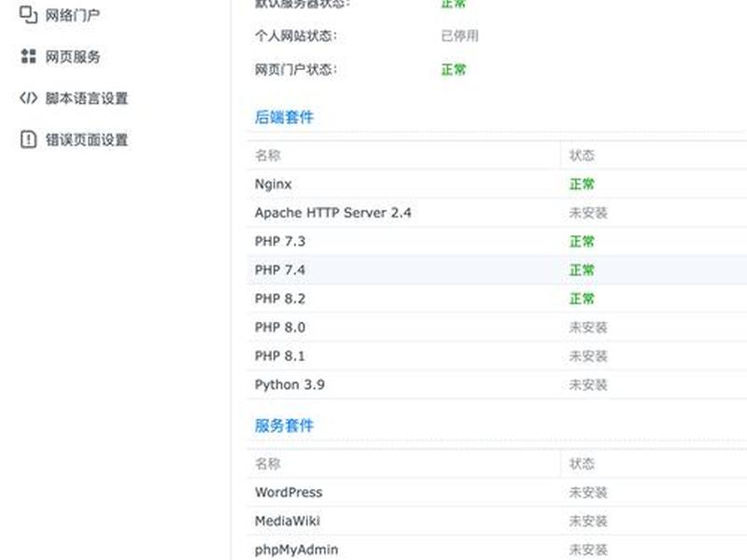This screenshot has height=560, width=747.
Task: Click WordPress's 未安装 status
Action: [588, 493]
